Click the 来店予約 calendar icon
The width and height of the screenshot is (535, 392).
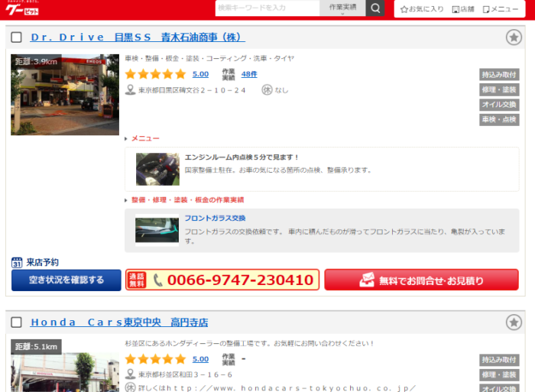pyautogui.click(x=17, y=262)
